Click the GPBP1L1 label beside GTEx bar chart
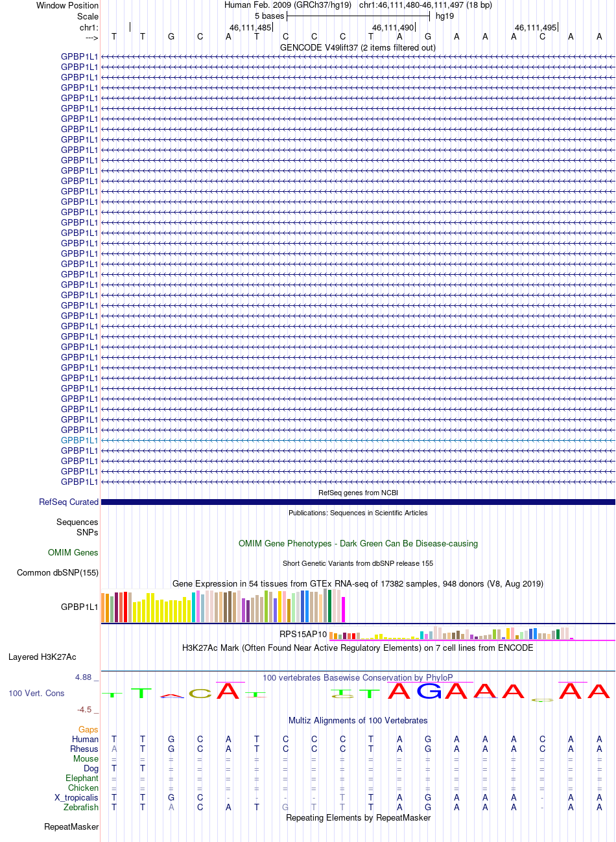Image resolution: width=616 pixels, height=842 pixels. pos(80,607)
